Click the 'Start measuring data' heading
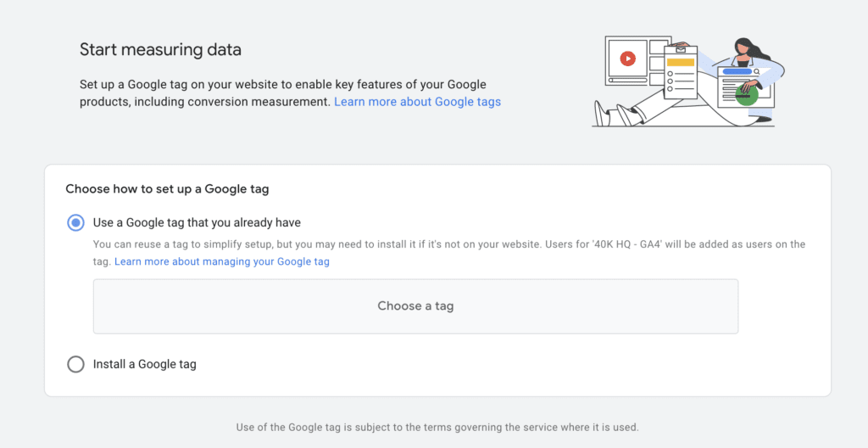868x448 pixels. coord(160,49)
